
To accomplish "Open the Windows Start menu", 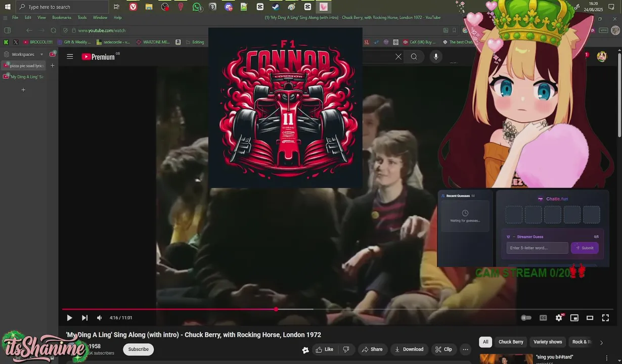I will pos(8,7).
